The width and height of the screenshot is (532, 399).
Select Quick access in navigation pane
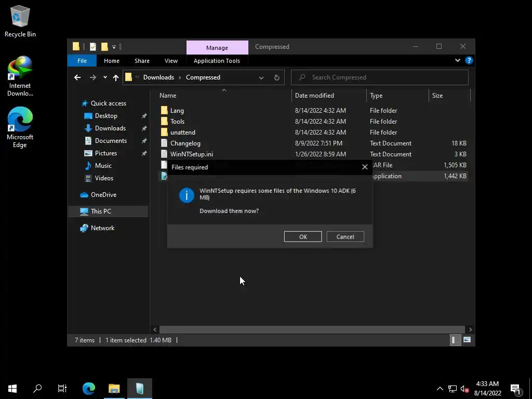(108, 103)
